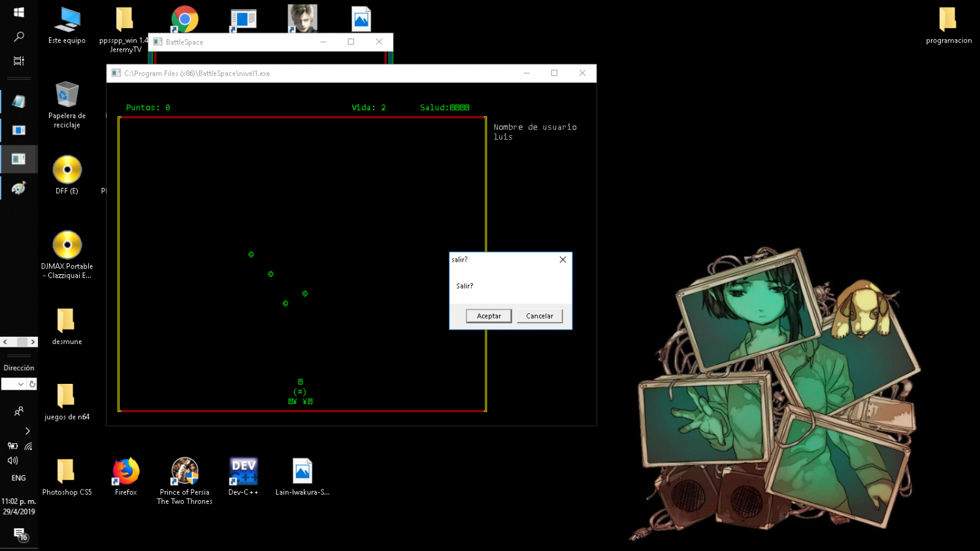Open the battery status tray icon
Image resolution: width=980 pixels, height=551 pixels.
pyautogui.click(x=12, y=446)
